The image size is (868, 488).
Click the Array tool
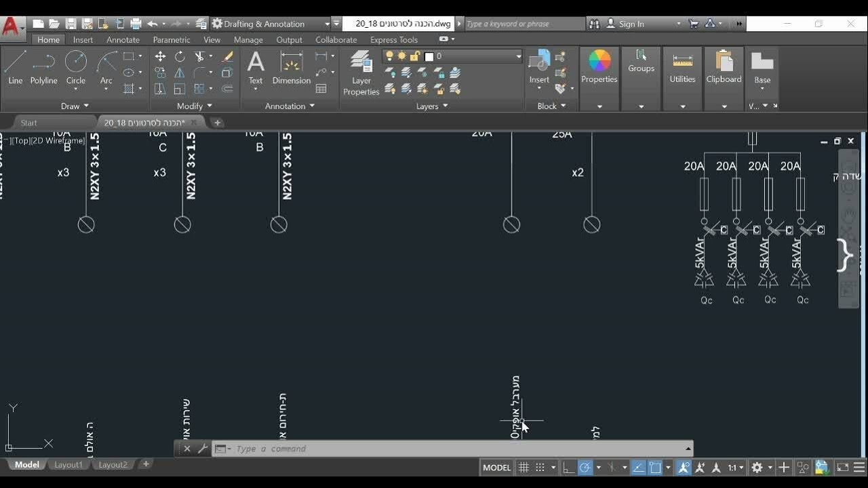click(199, 89)
